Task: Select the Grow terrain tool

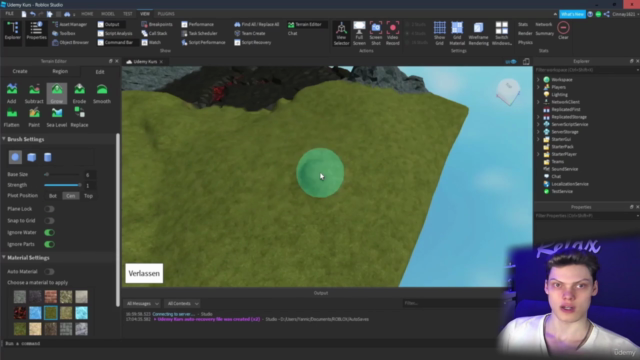Action: pyautogui.click(x=57, y=93)
